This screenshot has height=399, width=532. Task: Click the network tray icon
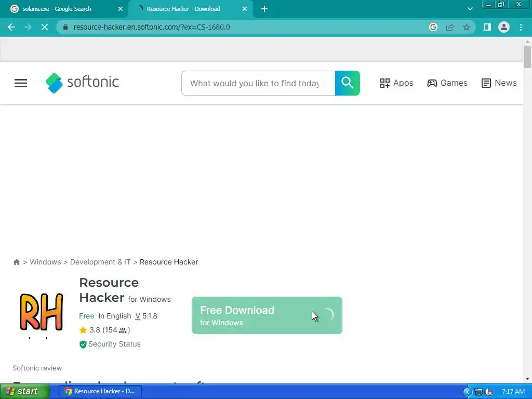(478, 392)
